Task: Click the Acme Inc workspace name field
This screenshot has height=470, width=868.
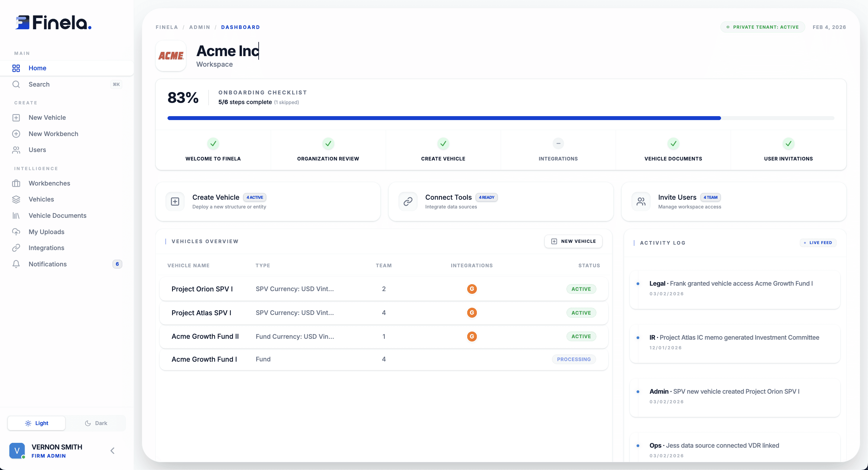Action: (228, 51)
